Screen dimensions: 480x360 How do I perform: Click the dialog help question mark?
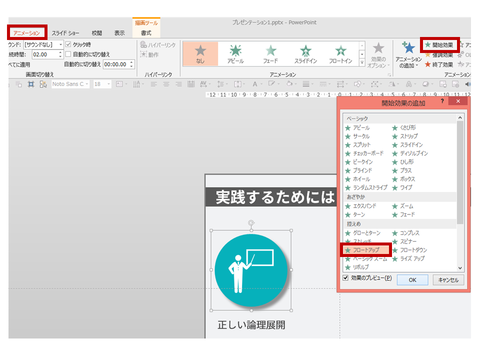click(442, 101)
